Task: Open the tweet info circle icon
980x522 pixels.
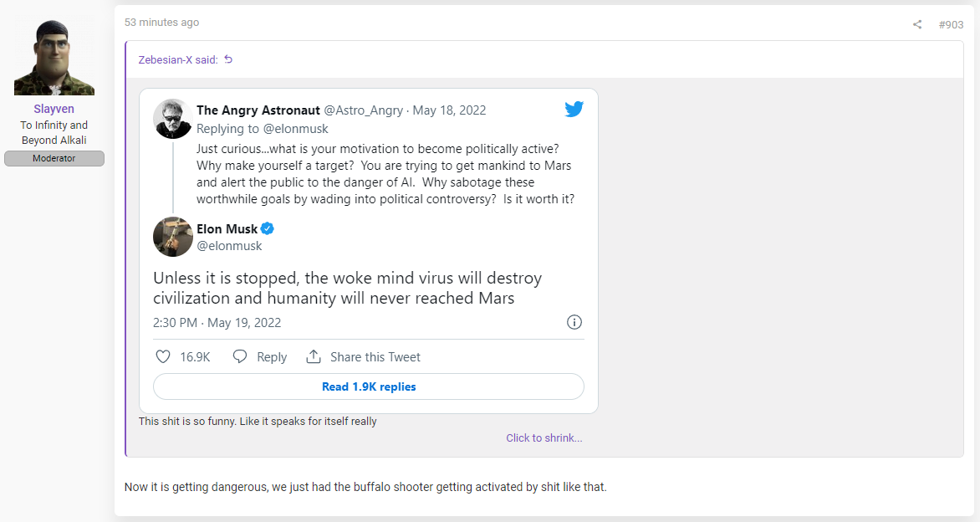Action: [574, 322]
